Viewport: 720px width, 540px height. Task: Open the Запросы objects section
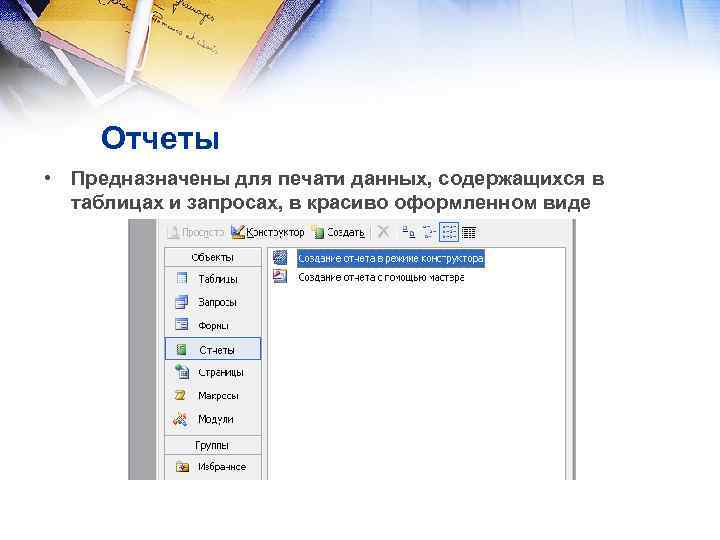pos(213,302)
